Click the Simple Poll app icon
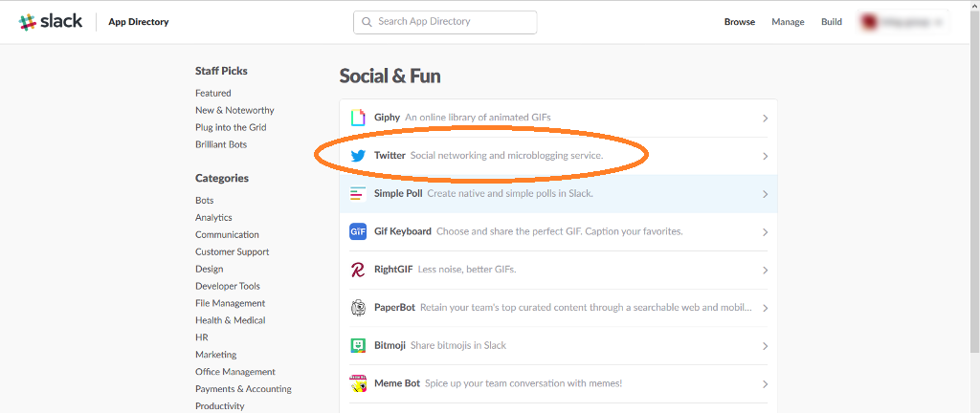This screenshot has height=413, width=980. (x=358, y=194)
